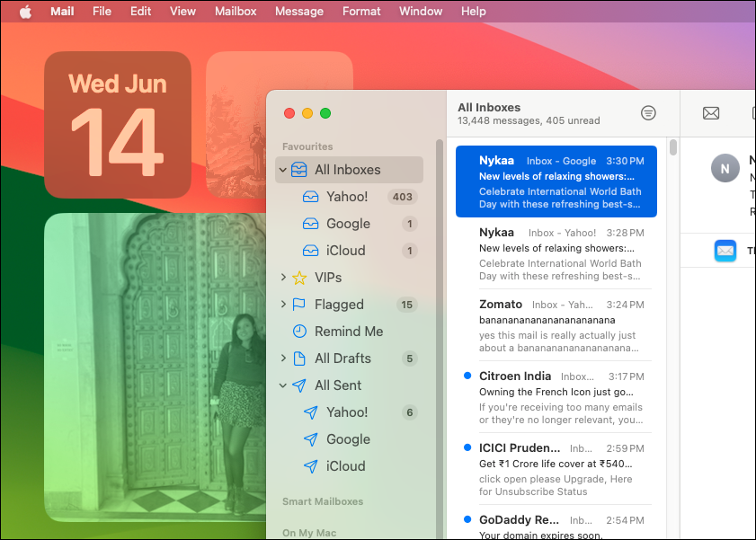Collapse the All Sent group
The width and height of the screenshot is (756, 540).
(x=283, y=385)
